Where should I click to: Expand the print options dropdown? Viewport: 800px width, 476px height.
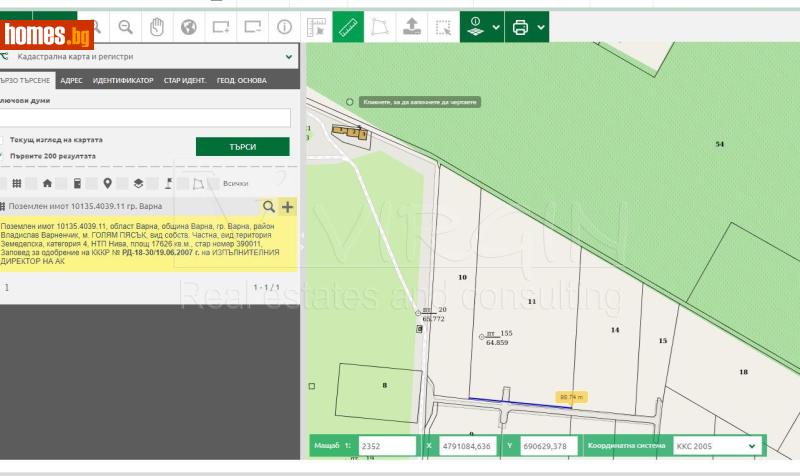pos(542,27)
